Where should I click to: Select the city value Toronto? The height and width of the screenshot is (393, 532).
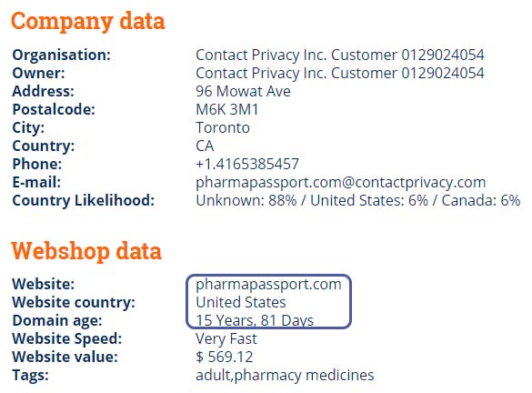pyautogui.click(x=223, y=128)
